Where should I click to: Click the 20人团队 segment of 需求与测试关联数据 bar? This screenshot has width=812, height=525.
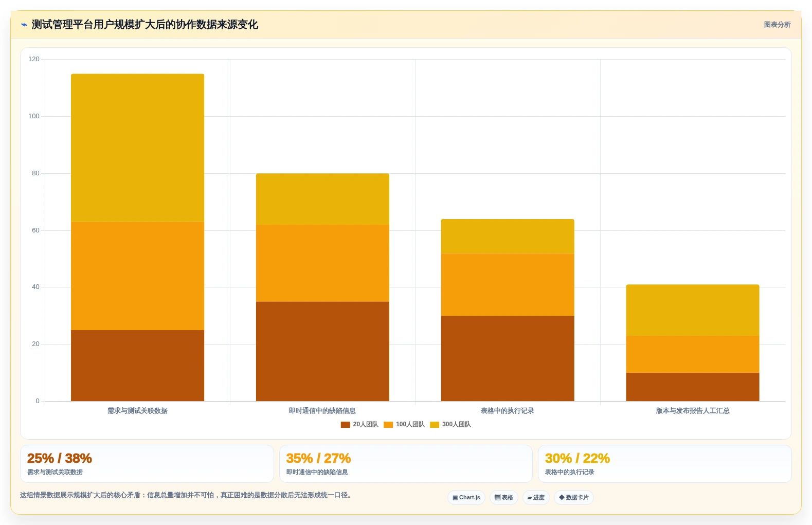pos(137,366)
